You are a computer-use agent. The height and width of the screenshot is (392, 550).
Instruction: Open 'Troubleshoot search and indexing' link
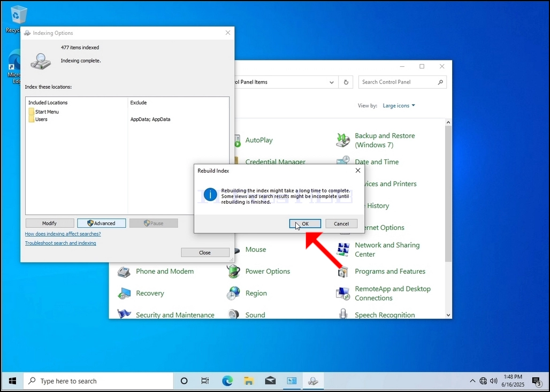click(x=60, y=243)
